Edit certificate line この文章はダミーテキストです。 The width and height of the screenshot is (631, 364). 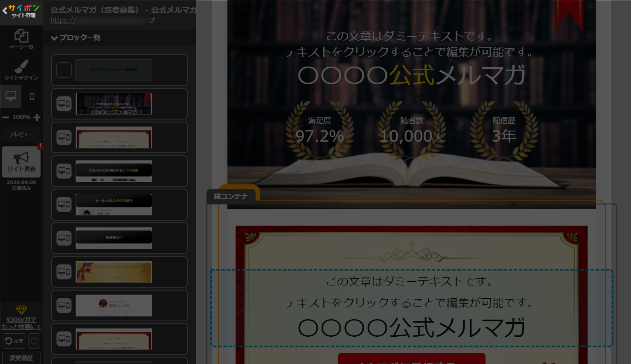click(410, 282)
